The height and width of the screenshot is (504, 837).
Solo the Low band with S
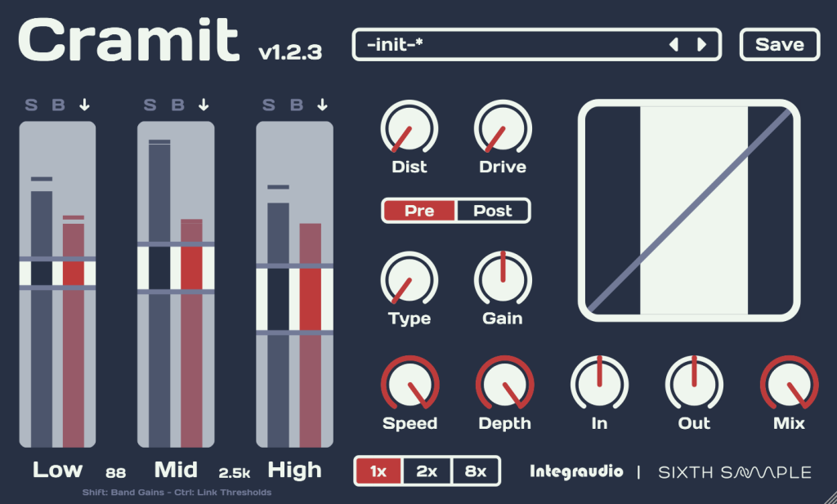[x=32, y=105]
